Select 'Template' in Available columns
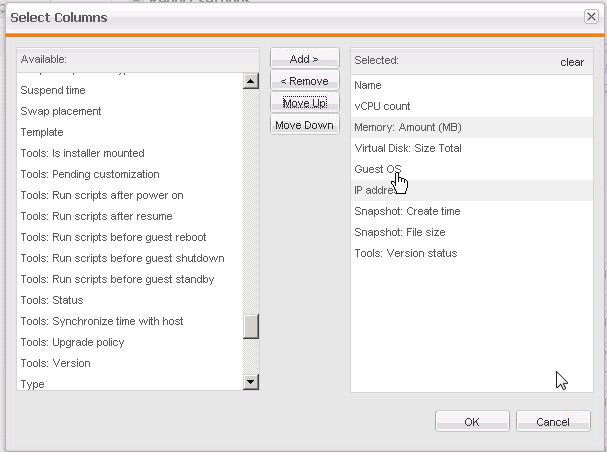Viewport: 607px width, 452px height. pyautogui.click(x=42, y=132)
